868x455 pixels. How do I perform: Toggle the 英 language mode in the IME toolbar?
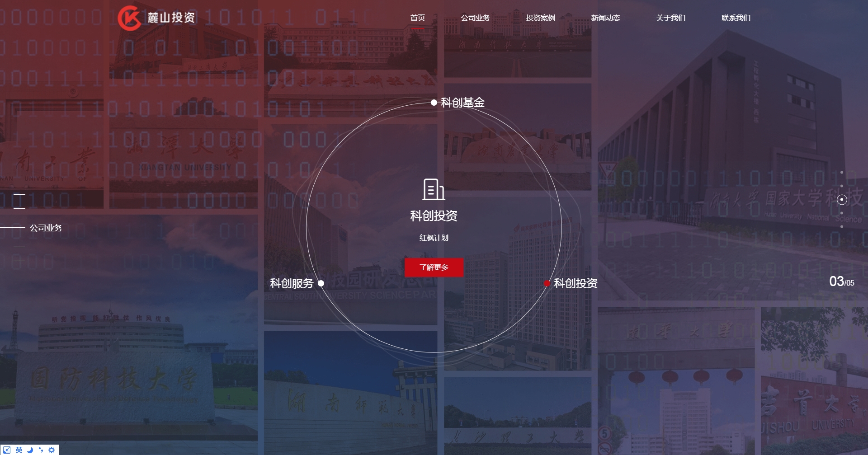click(x=19, y=450)
